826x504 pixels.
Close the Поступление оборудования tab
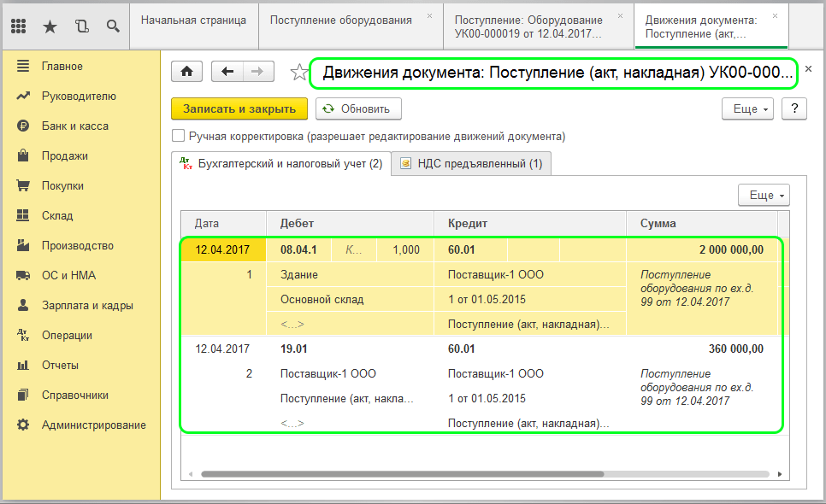(x=430, y=15)
